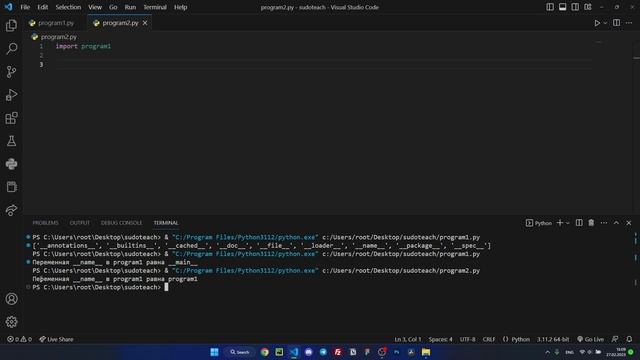Kill the terminal with the trash icon
This screenshot has width=640, height=360.
pyautogui.click(x=591, y=223)
